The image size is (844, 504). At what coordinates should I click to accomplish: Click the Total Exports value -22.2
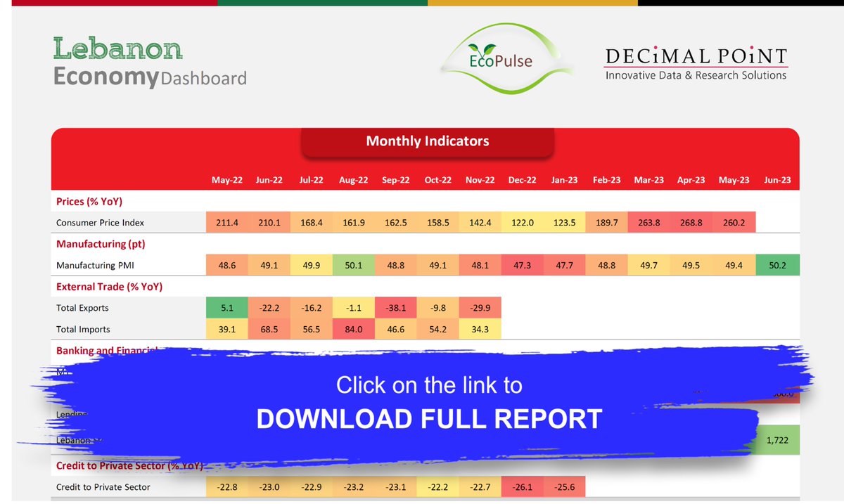click(269, 308)
